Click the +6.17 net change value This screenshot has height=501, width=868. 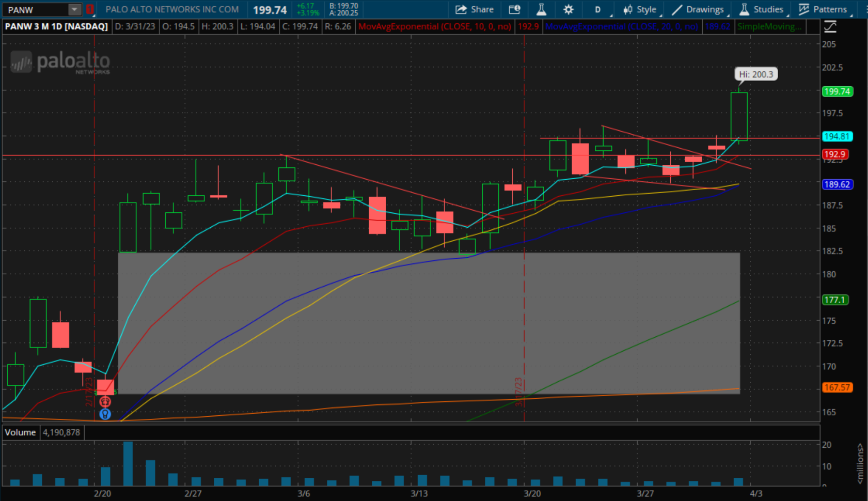click(305, 6)
